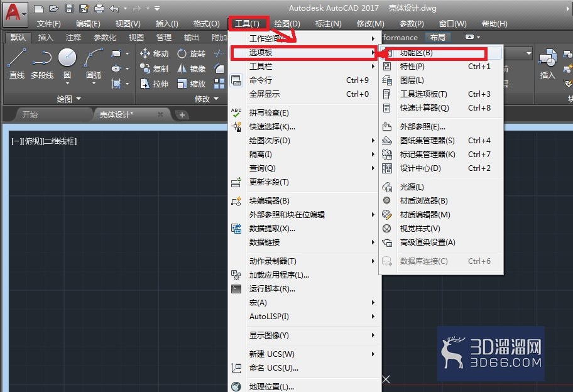Choose 运行脚本(R)... entry
The height and width of the screenshot is (392, 573).
point(304,289)
